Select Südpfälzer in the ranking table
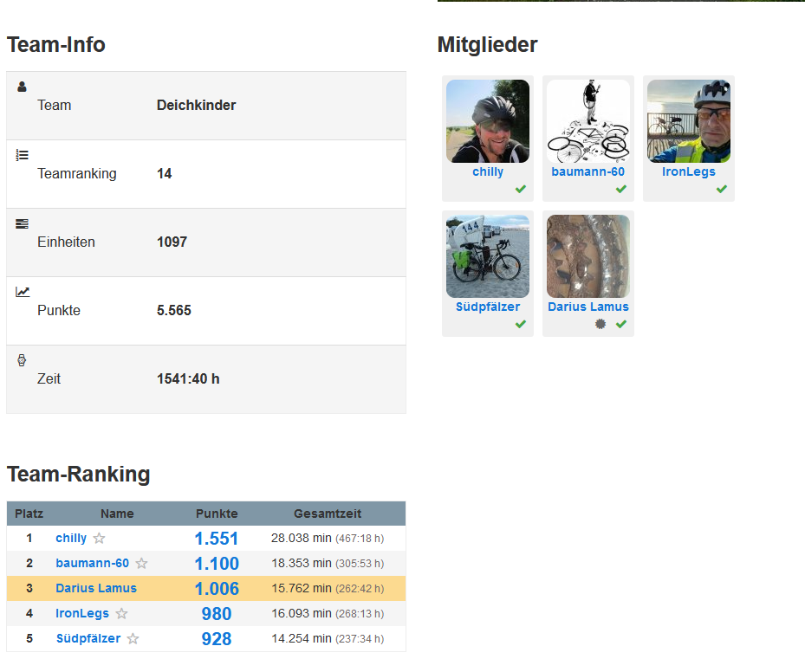The height and width of the screenshot is (672, 805). click(x=88, y=638)
